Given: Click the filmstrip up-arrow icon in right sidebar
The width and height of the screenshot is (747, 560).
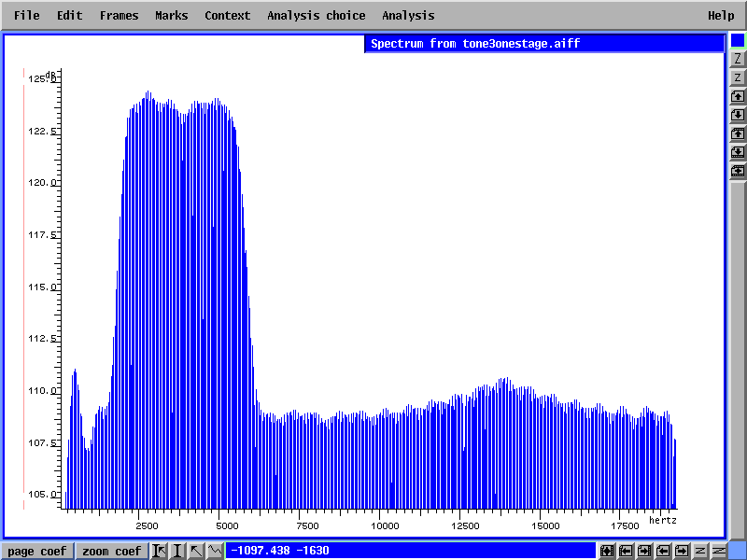Looking at the screenshot, I should pyautogui.click(x=738, y=133).
